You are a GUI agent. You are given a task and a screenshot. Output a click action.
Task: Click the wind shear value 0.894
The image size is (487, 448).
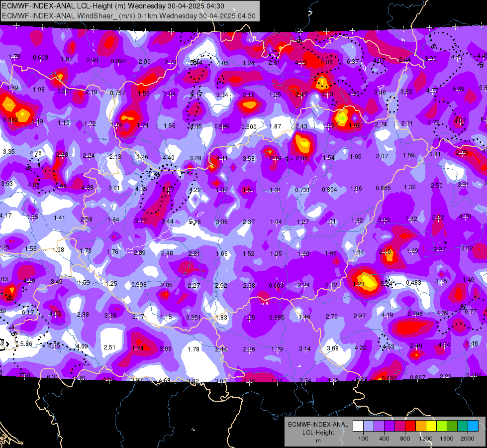(119, 61)
